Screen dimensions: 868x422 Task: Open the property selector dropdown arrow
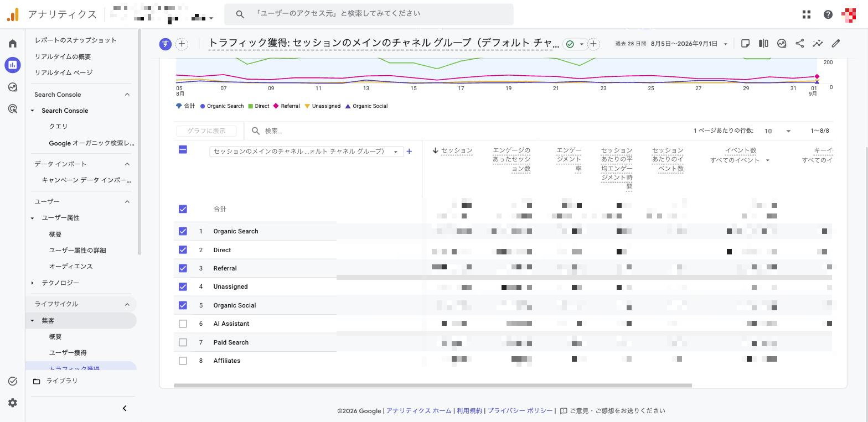tap(211, 18)
